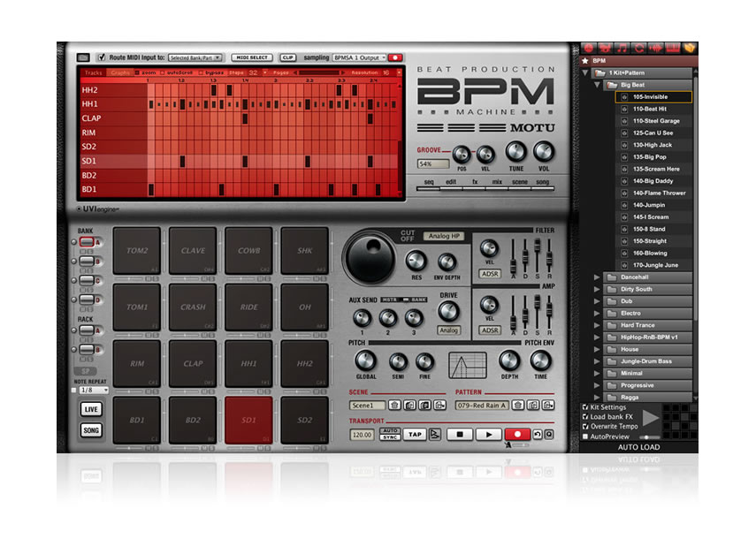
Task: Uncheck the Overwrite Tempo option
Action: [585, 427]
